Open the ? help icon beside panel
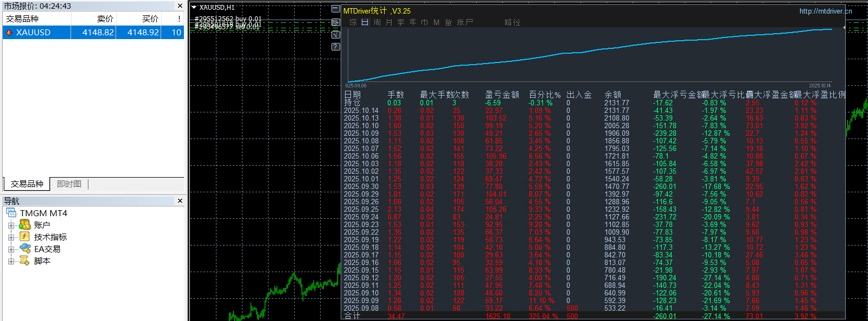The image size is (868, 321). 336,47
